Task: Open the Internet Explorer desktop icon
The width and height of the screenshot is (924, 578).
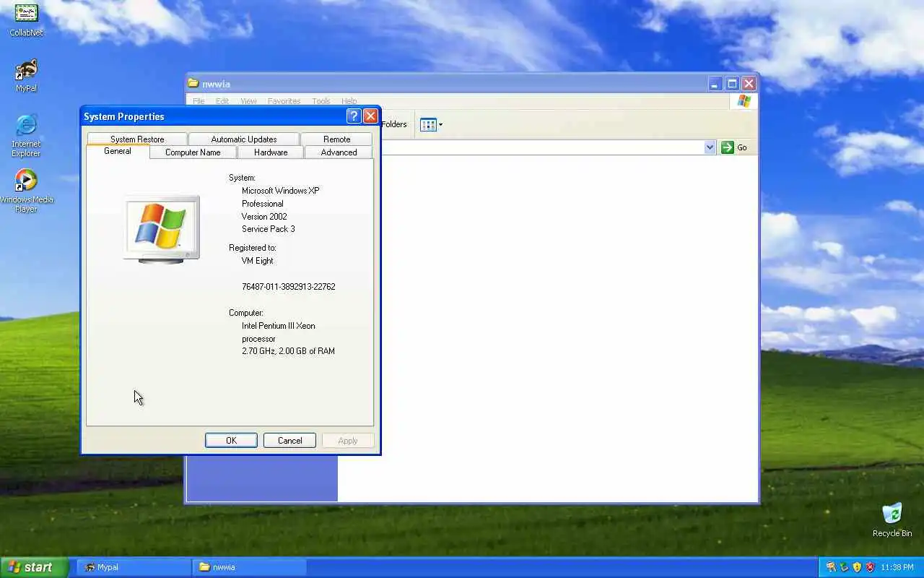Action: pos(26,135)
